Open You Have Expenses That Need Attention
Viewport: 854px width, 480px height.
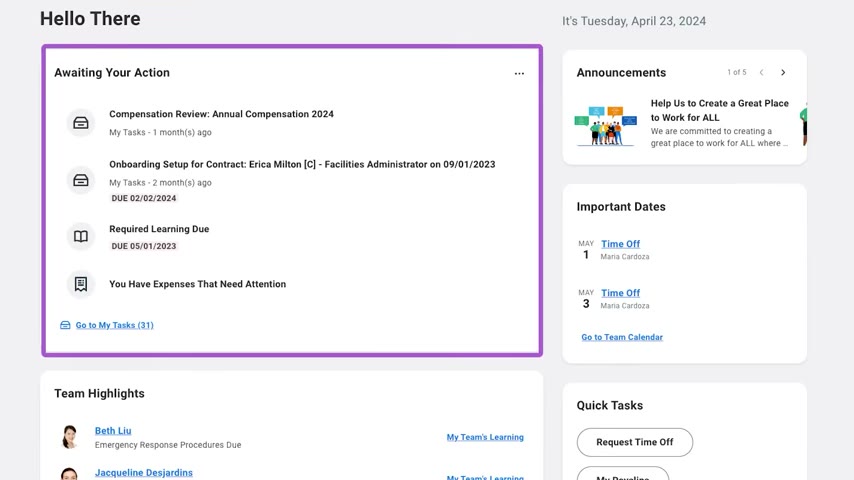click(x=197, y=284)
